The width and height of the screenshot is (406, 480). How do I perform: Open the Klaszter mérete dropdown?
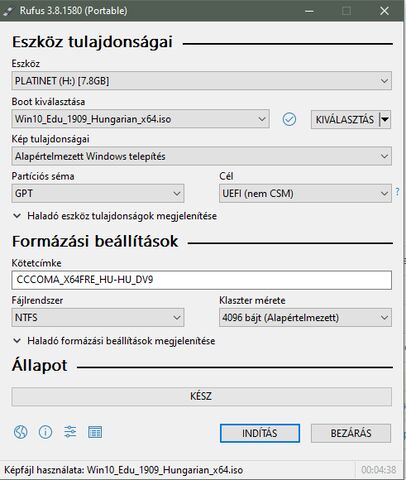pyautogui.click(x=305, y=317)
